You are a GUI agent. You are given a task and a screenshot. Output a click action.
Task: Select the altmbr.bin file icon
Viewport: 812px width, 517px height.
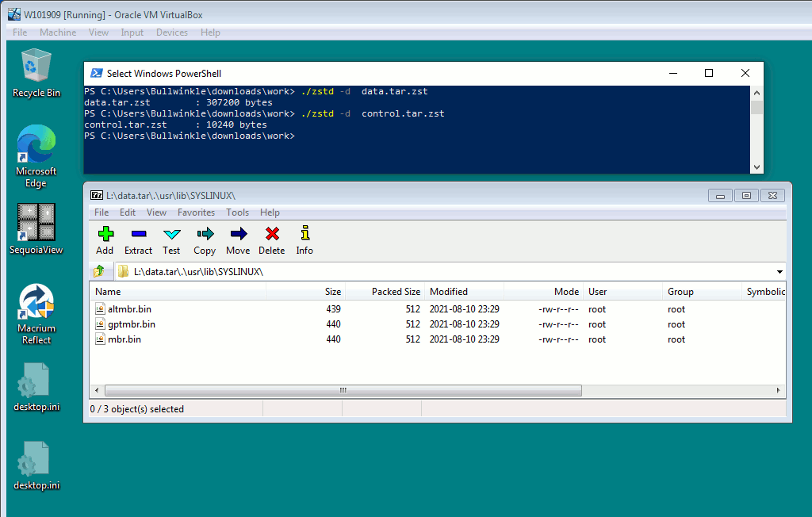pyautogui.click(x=101, y=308)
